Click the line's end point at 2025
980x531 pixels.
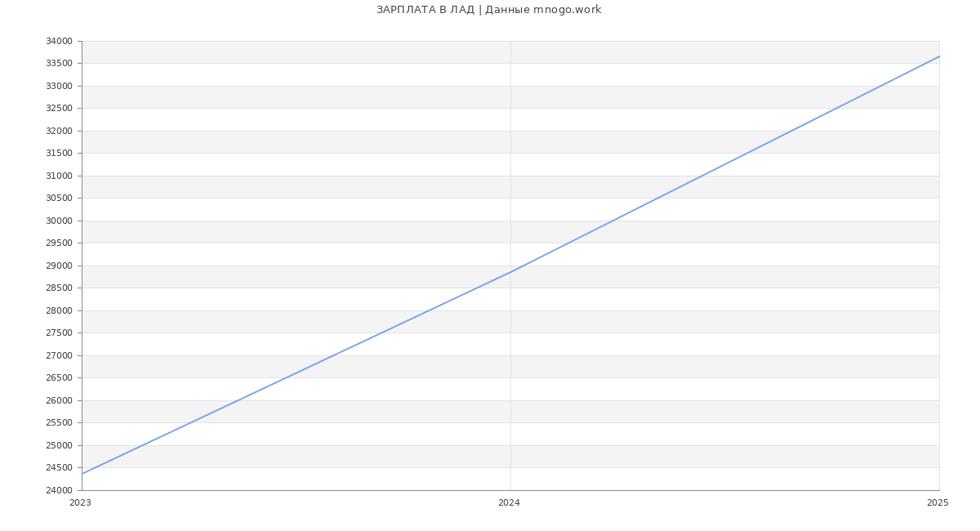[939, 56]
